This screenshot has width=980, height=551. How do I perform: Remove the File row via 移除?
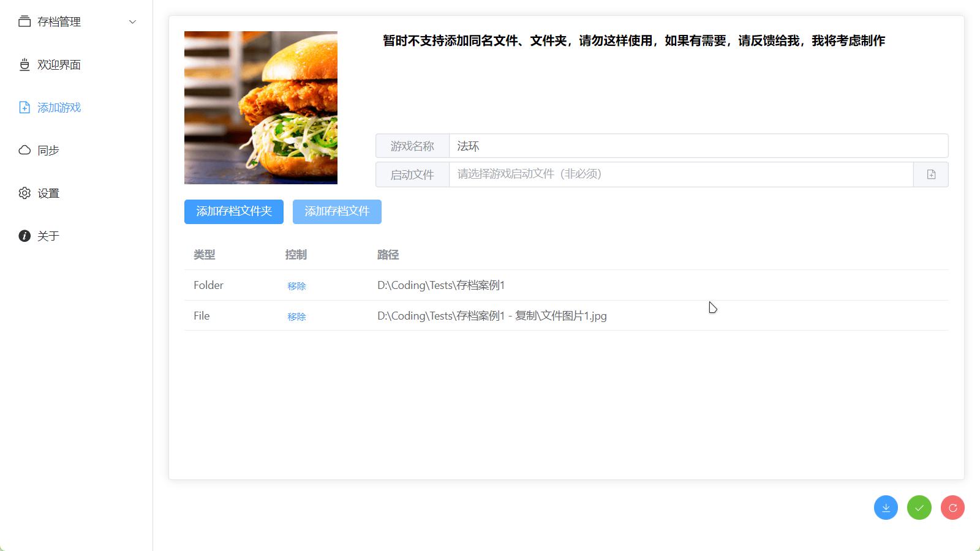point(296,317)
